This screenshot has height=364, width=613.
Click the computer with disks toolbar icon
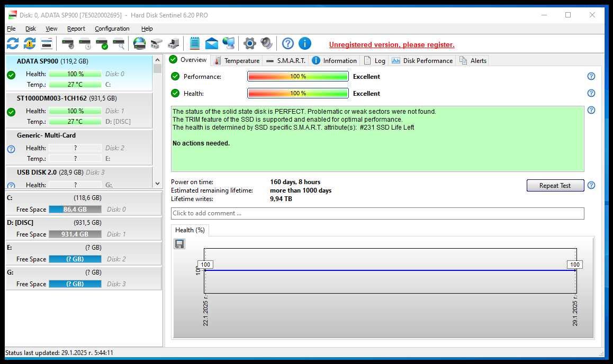pyautogui.click(x=173, y=43)
